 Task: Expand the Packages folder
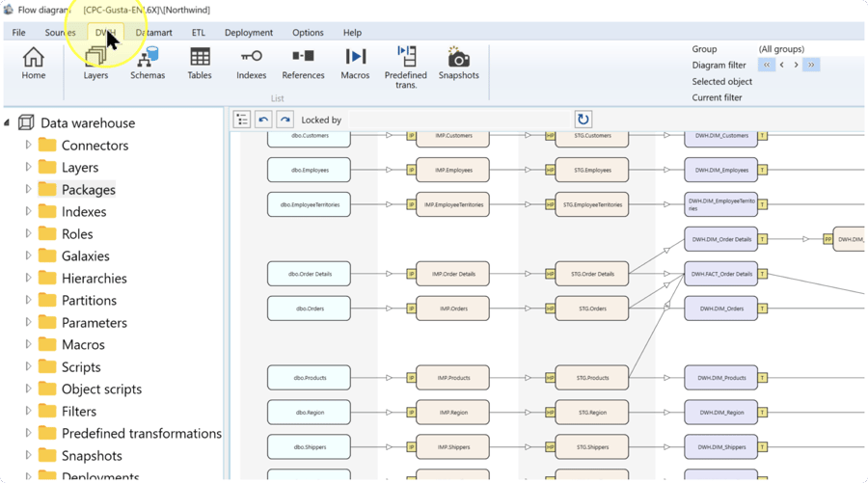[x=28, y=189]
